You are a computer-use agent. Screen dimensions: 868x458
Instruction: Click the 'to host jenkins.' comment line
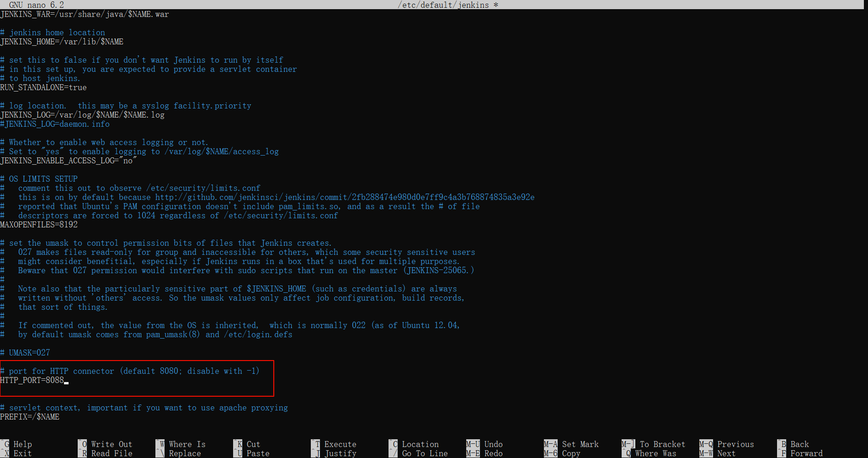point(40,78)
